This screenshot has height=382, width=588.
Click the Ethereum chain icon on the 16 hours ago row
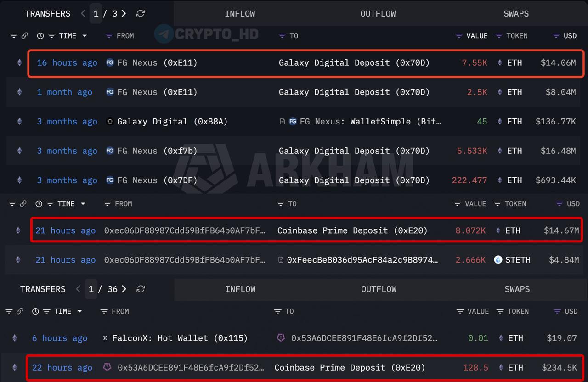19,62
